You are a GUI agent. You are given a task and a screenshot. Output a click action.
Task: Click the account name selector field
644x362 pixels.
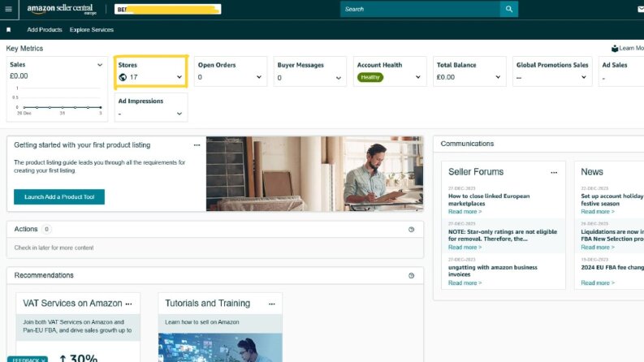point(167,9)
